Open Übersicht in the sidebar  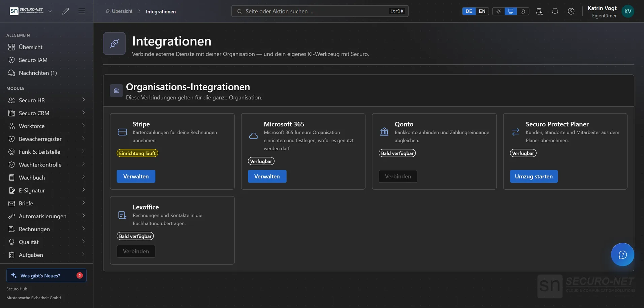pos(46,47)
